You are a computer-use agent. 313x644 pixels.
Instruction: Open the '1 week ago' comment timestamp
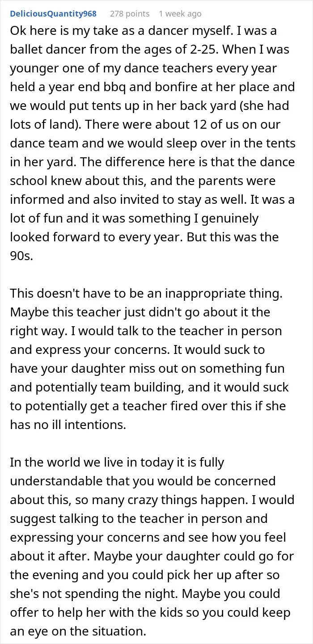[180, 14]
